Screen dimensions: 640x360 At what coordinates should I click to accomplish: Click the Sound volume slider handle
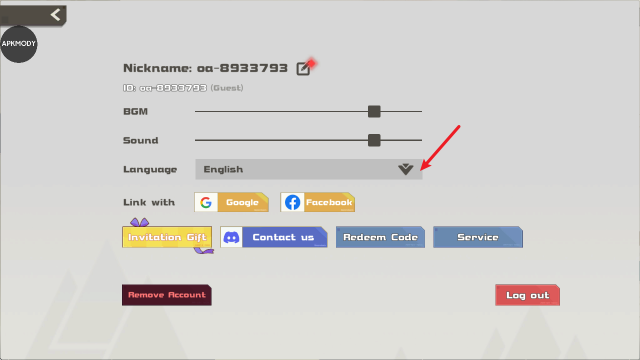(374, 140)
